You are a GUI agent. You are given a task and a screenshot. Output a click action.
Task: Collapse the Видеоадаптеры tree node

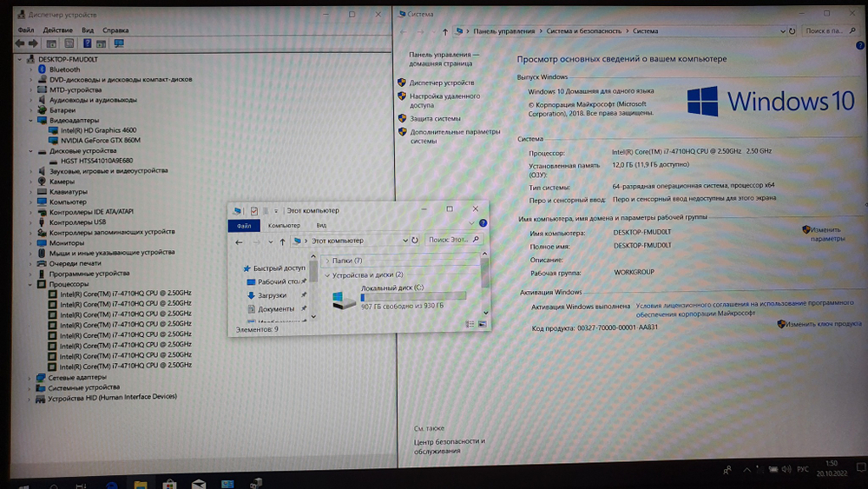click(x=30, y=120)
